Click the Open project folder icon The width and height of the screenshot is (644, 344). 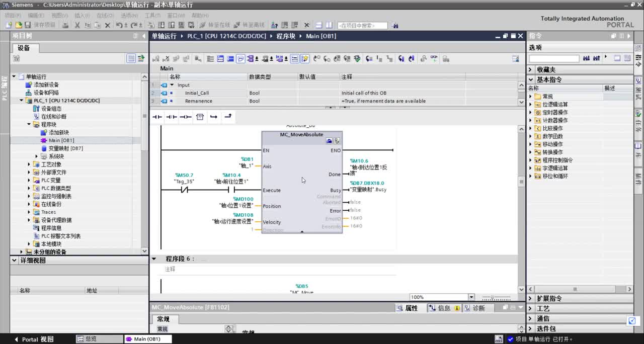[19, 25]
